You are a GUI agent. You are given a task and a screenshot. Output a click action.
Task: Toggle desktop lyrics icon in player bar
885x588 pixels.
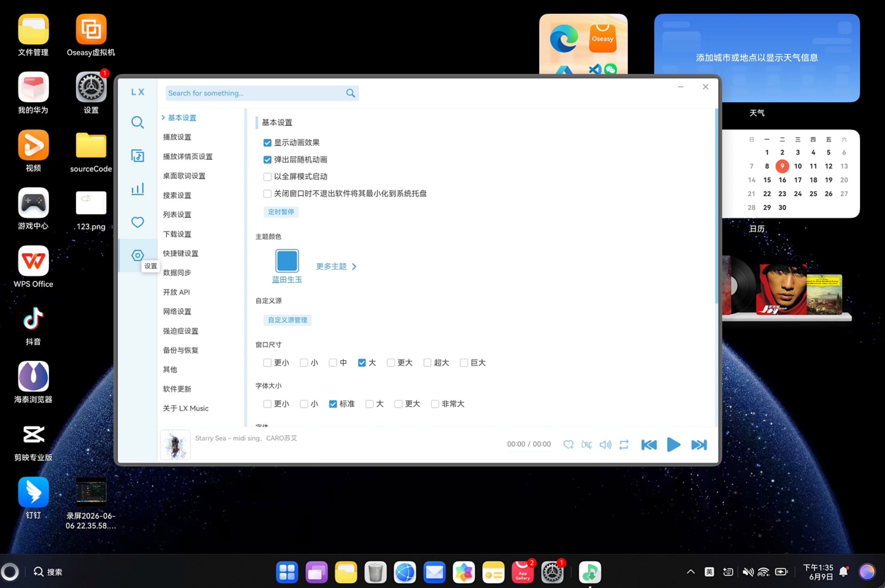tap(586, 445)
